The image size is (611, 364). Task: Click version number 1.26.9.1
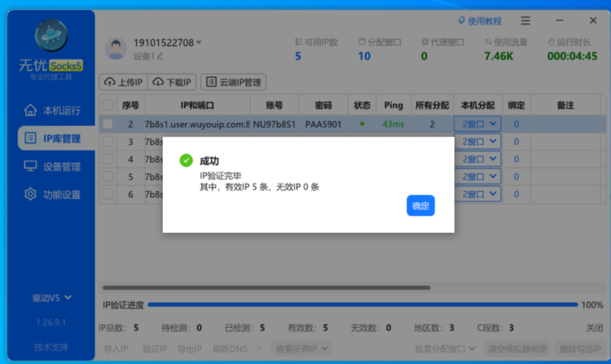point(51,322)
